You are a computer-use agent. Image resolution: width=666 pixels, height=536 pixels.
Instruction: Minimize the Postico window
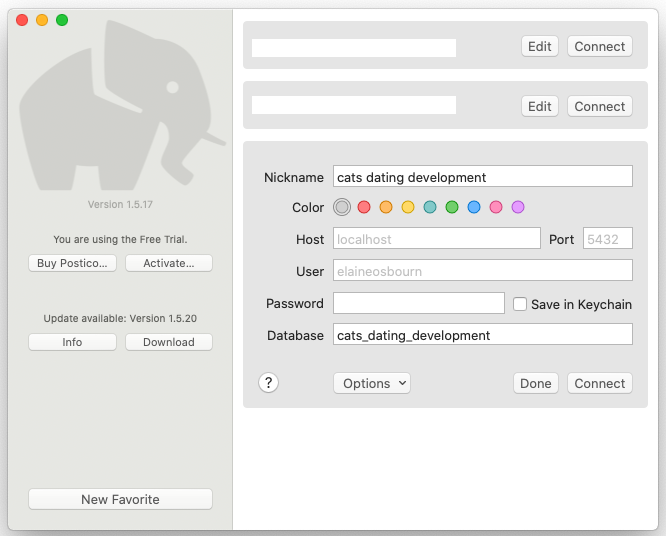(42, 20)
